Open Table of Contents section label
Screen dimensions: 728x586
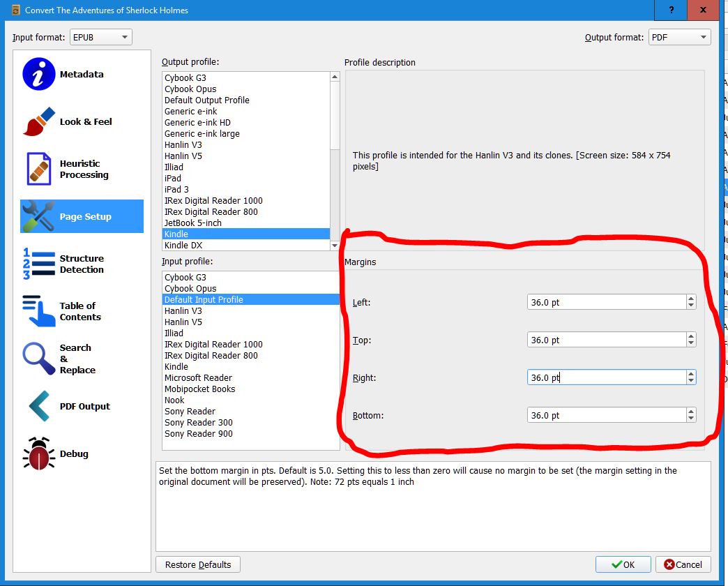(x=80, y=311)
